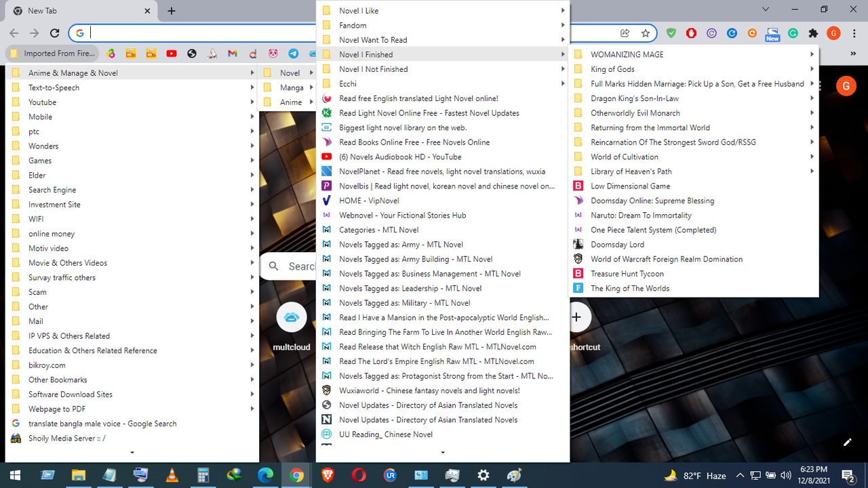868x488 pixels.
Task: Open Opera browser from the taskbar
Action: coord(359,475)
